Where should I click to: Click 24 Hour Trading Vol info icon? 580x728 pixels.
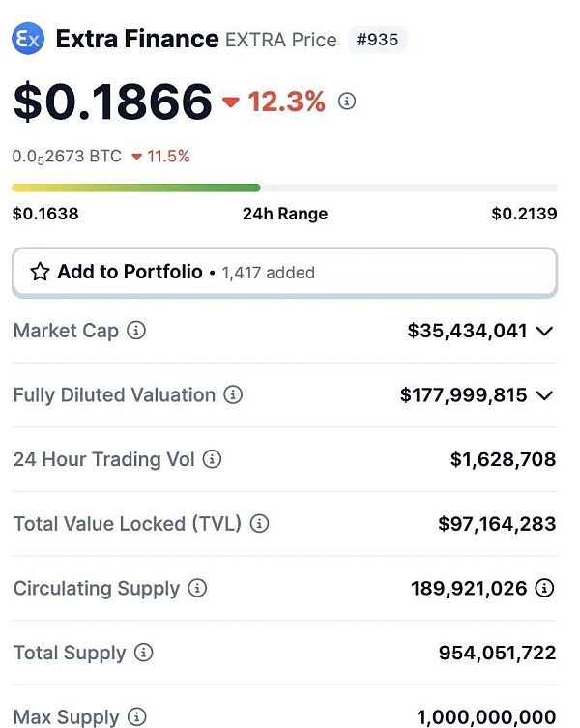click(212, 459)
